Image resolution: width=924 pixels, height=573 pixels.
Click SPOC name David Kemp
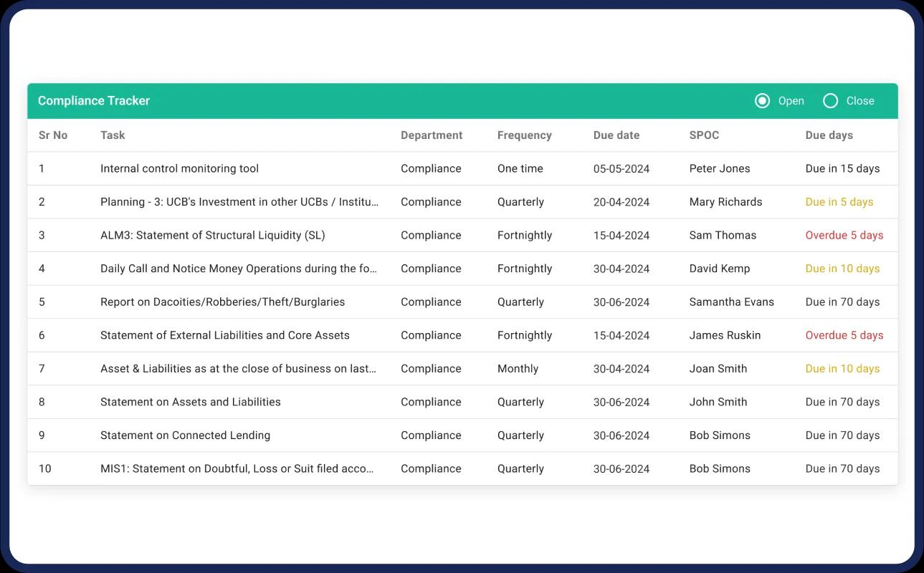720,269
